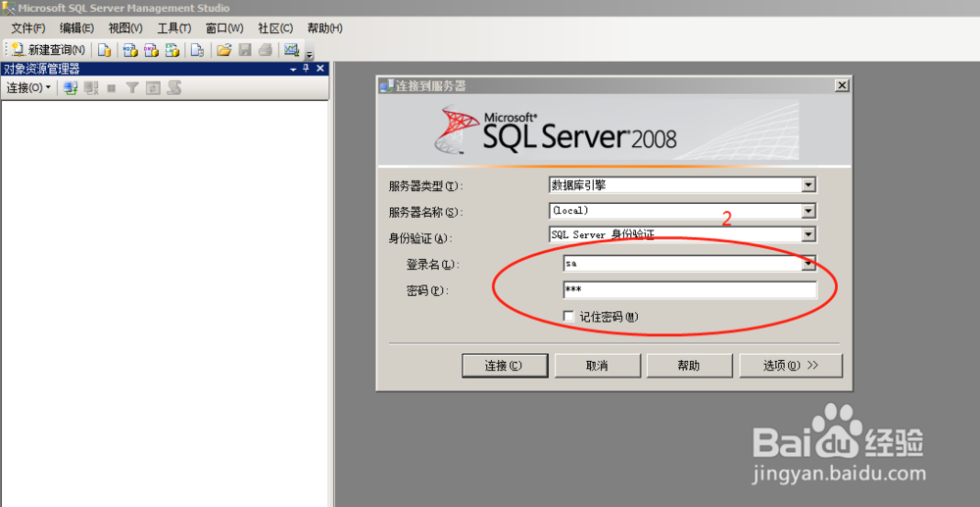Toggle auto-hide pin on 对象资源管理器 panel
Viewport: 980px width, 507px height.
coord(306,69)
